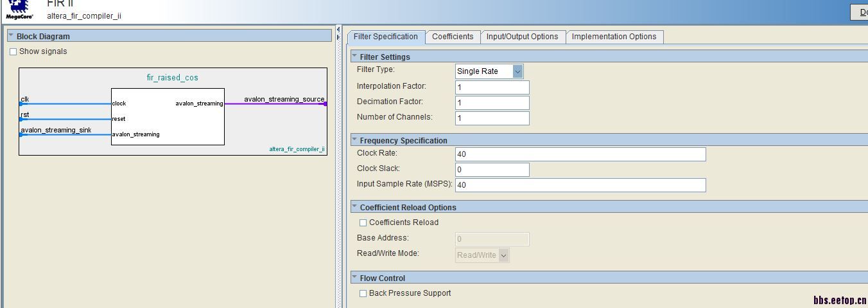Enable Back Pressure Support checkbox
The image size is (868, 308).
coord(363,294)
